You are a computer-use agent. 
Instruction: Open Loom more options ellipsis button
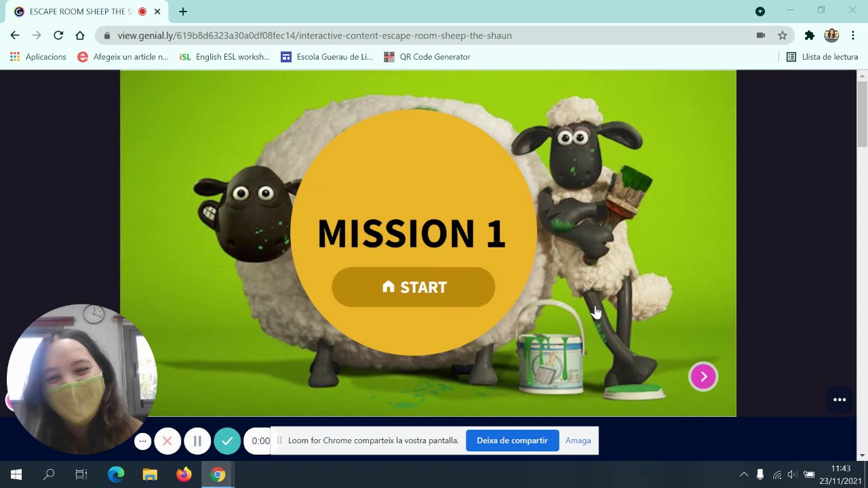pyautogui.click(x=142, y=441)
